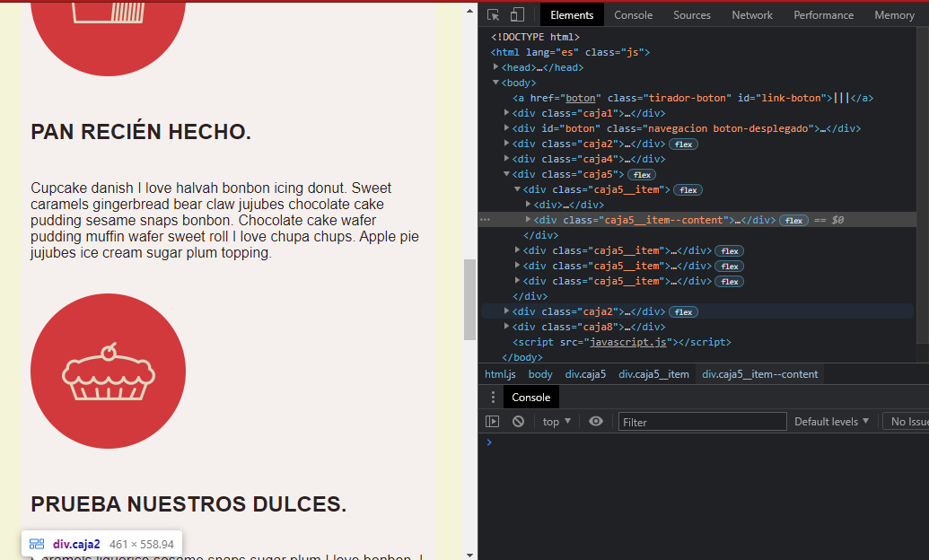Select body in the breadcrumb
Viewport: 929px width, 560px height.
click(540, 374)
